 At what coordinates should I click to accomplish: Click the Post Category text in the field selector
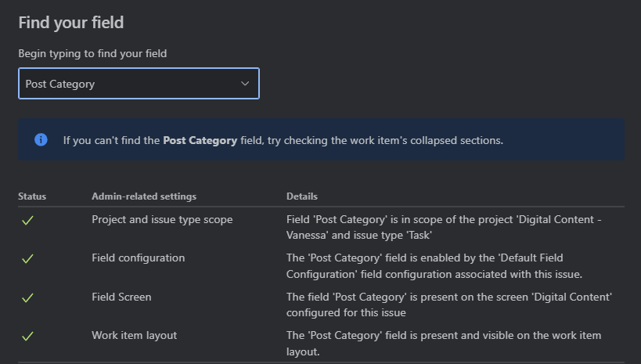pos(60,84)
